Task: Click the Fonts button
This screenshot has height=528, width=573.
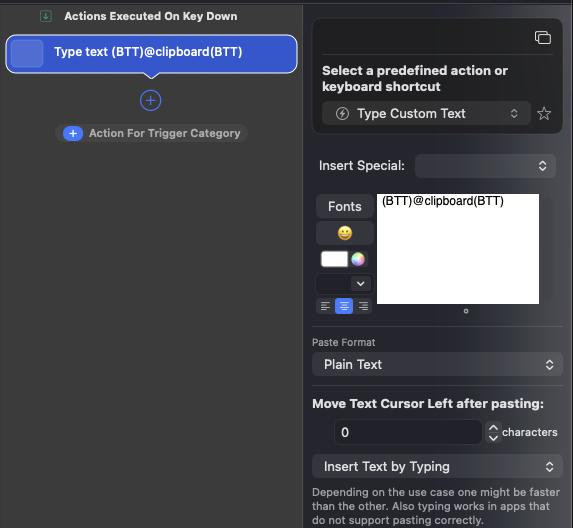Action: [345, 206]
